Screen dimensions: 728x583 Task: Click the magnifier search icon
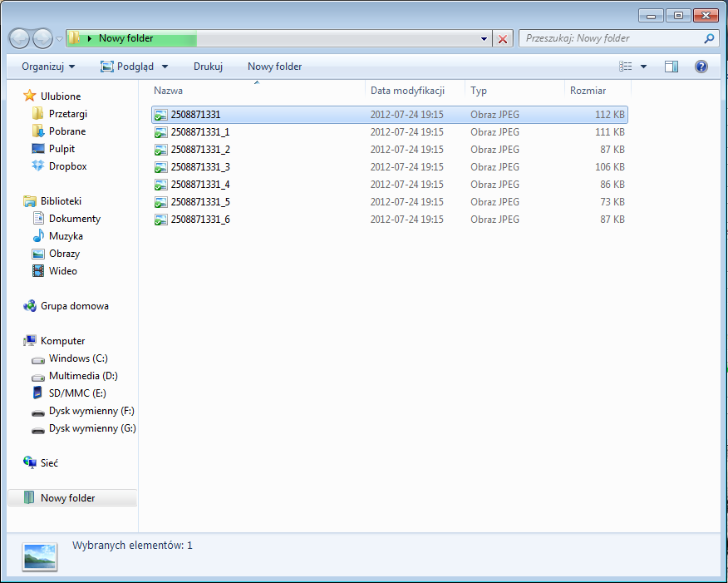point(709,38)
